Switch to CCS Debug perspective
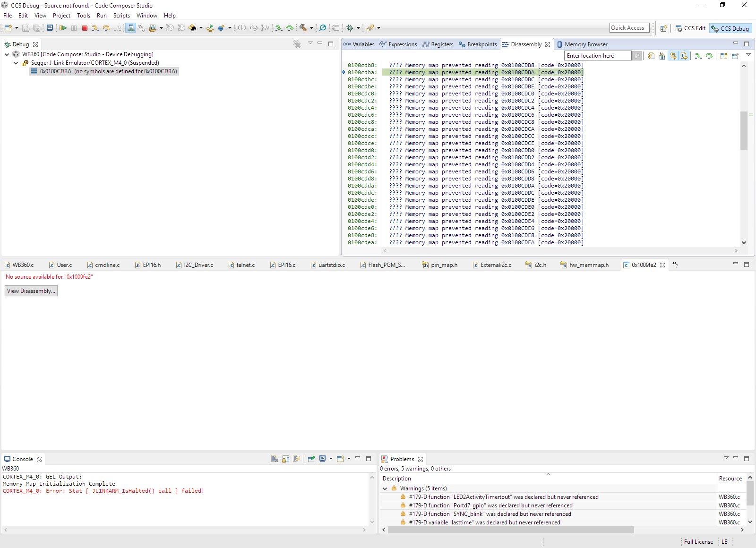This screenshot has width=756, height=548. click(730, 28)
